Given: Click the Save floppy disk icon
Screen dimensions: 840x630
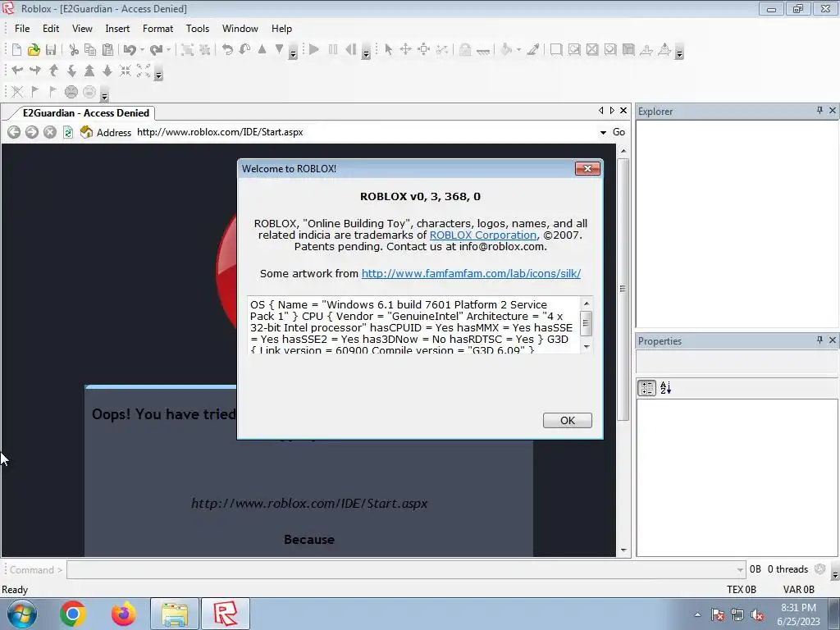Looking at the screenshot, I should pos(51,50).
